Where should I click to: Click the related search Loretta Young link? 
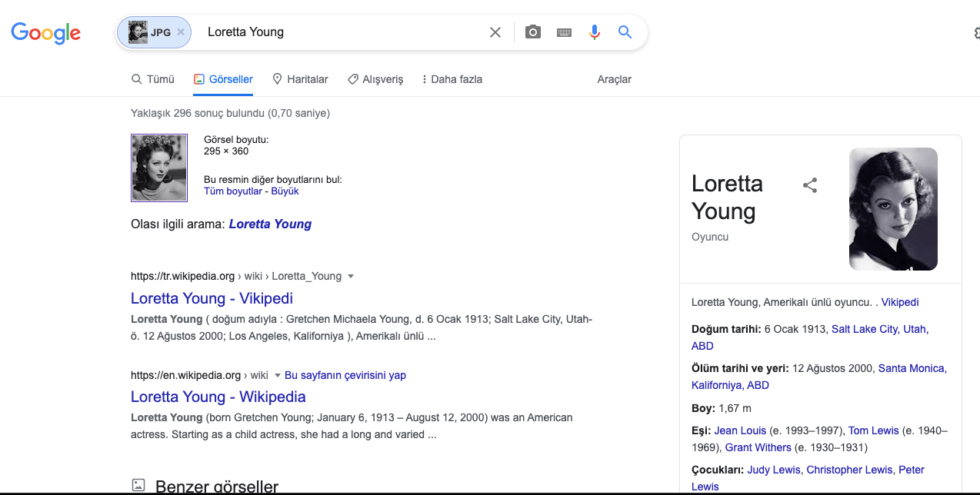coord(270,224)
